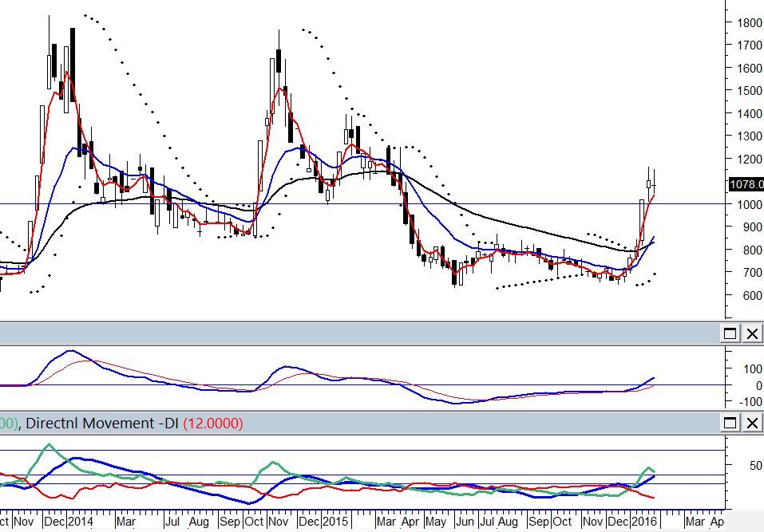
Task: Click the current price label 1078.0
Action: tap(746, 184)
